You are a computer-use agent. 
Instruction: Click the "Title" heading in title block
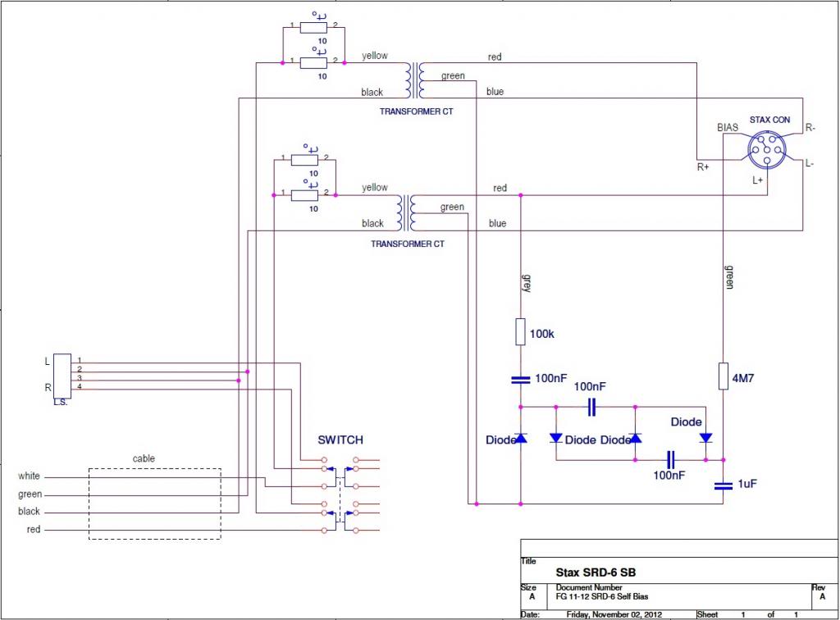pyautogui.click(x=528, y=561)
